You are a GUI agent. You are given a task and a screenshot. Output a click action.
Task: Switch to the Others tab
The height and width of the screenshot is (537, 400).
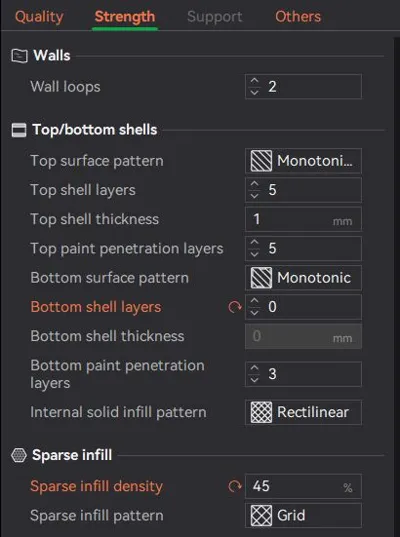[298, 17]
